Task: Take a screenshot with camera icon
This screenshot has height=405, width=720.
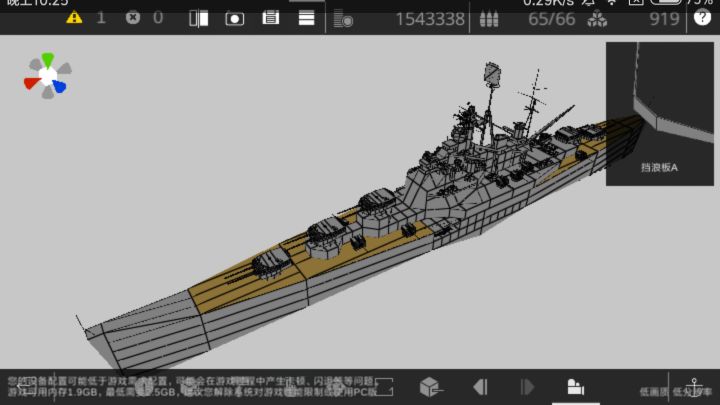Action: click(235, 19)
